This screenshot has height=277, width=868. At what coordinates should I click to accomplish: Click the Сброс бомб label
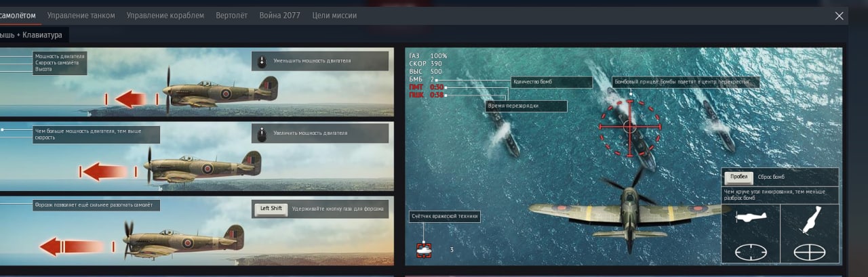coord(771,177)
